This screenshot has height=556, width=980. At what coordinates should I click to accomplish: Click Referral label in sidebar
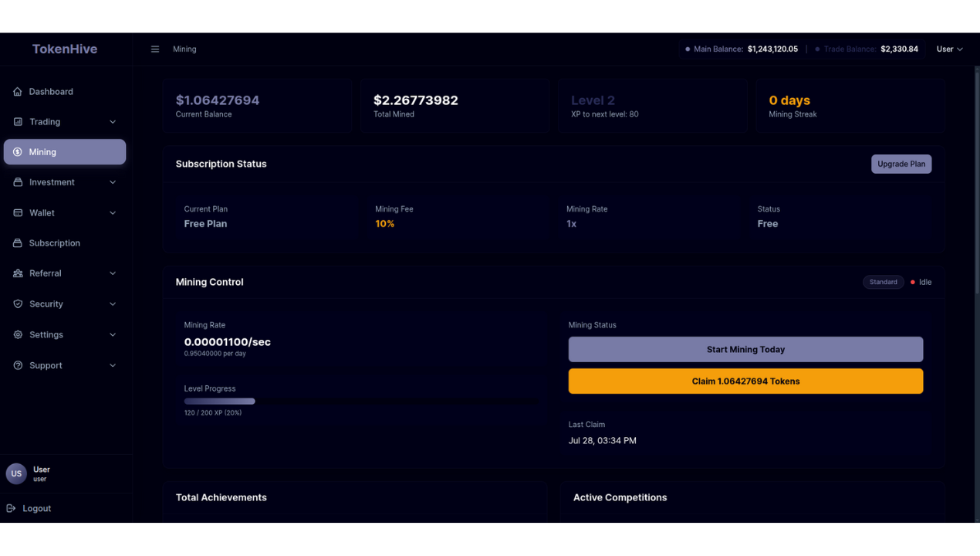pos(45,273)
